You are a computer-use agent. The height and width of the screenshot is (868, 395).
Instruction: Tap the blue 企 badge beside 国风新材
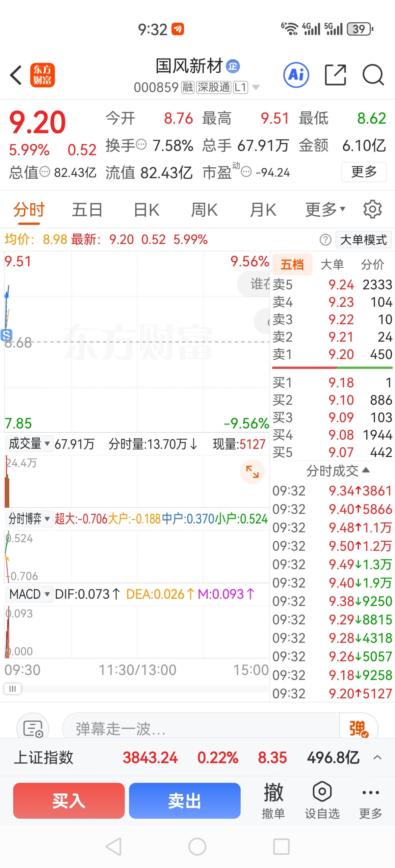(x=233, y=66)
